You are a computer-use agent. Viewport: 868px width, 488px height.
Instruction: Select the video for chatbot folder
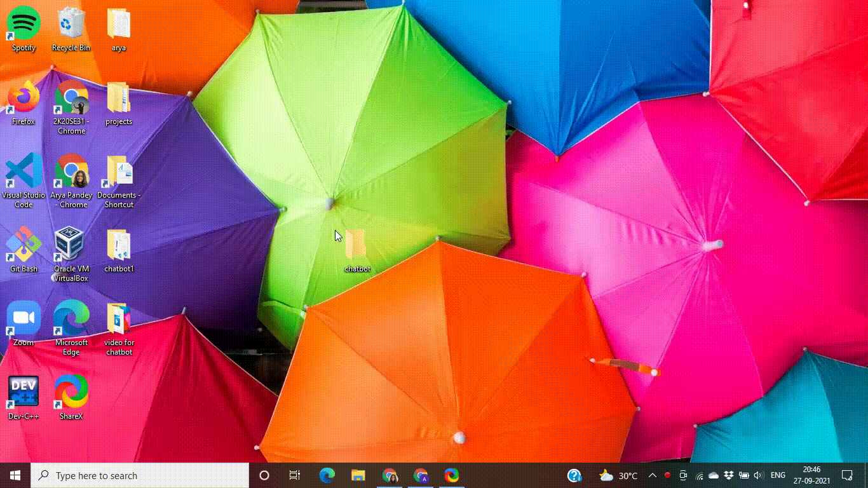(x=119, y=329)
